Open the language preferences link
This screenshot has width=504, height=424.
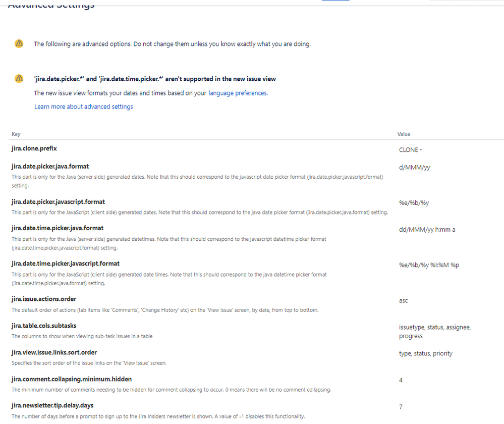pos(238,93)
